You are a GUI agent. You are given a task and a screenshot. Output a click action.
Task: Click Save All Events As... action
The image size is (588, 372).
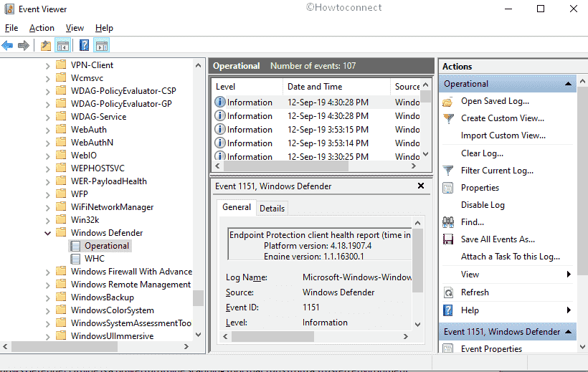(x=498, y=239)
